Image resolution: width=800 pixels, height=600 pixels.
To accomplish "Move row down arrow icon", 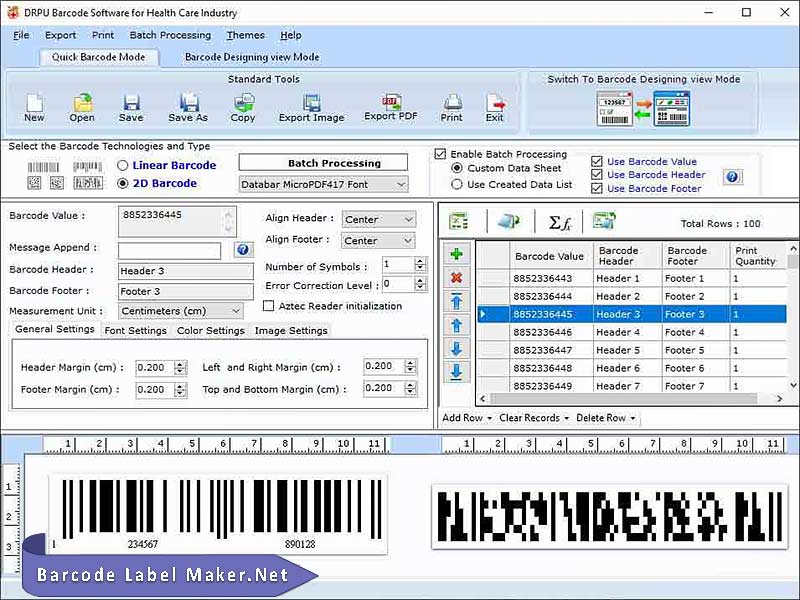I will (456, 348).
